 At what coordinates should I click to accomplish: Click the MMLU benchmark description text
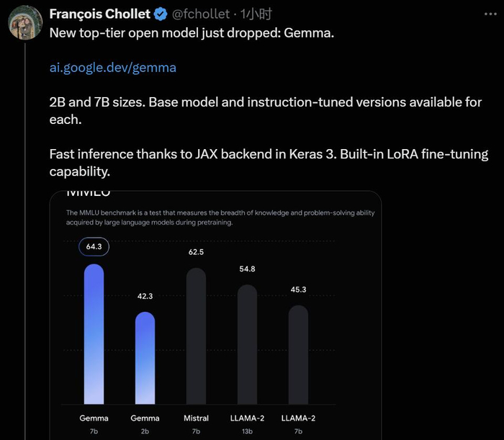[220, 217]
